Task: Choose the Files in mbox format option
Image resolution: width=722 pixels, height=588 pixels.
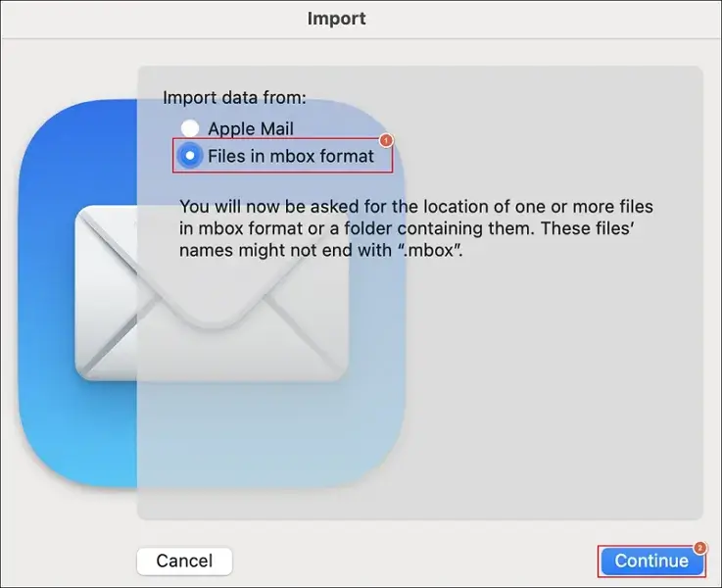Action: [190, 156]
